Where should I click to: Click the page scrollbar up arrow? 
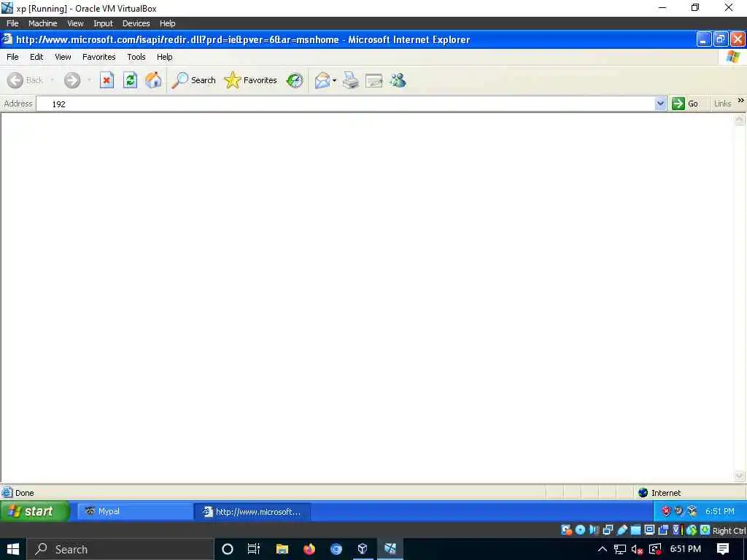(740, 120)
